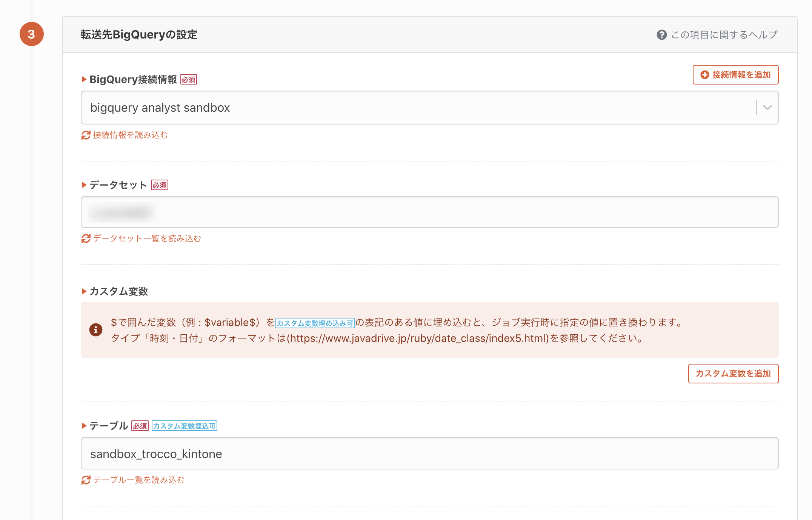Viewport: 812px width, 520px height.
Task: Click triangle marker beside テーブル heading
Action: (x=84, y=426)
